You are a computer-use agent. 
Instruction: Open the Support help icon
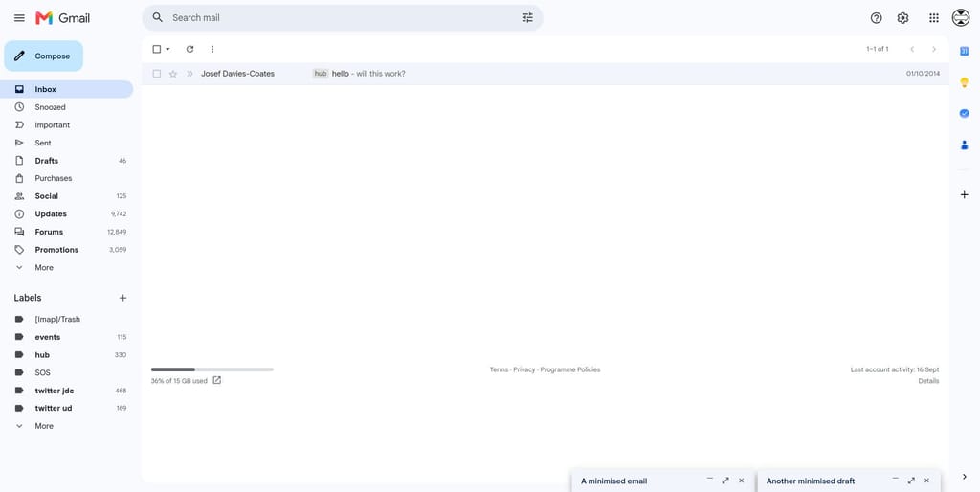(877, 18)
